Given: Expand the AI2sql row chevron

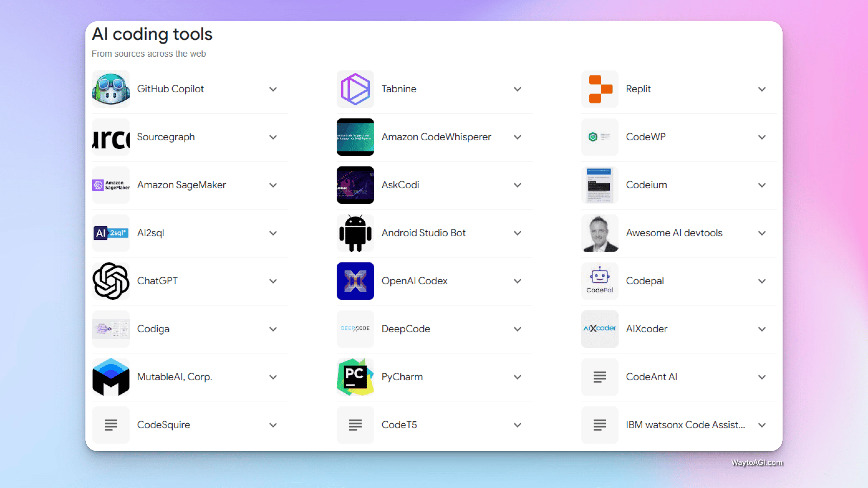Looking at the screenshot, I should [x=273, y=233].
